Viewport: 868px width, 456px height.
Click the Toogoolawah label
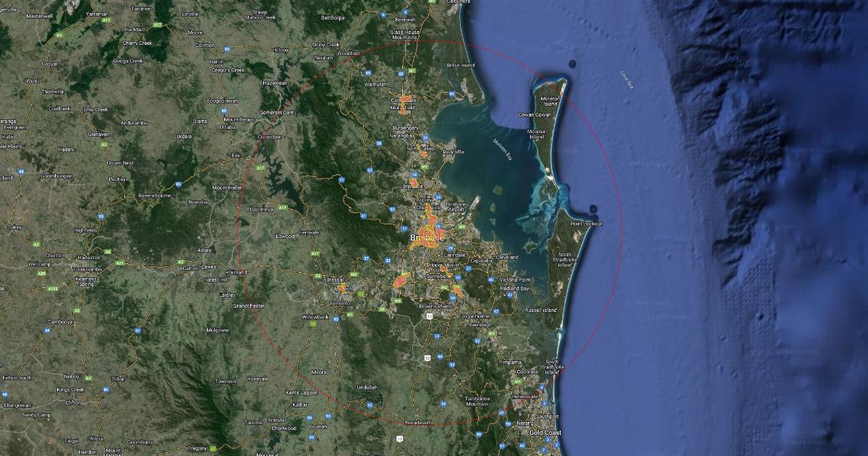(x=223, y=101)
